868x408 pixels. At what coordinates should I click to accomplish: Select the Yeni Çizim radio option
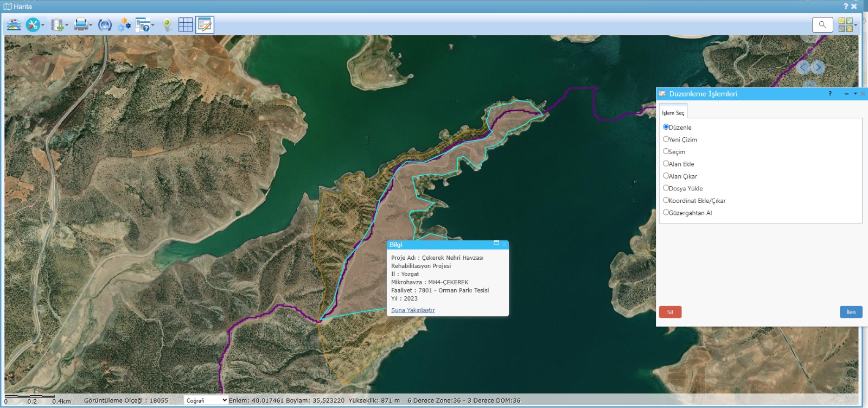[x=666, y=139]
